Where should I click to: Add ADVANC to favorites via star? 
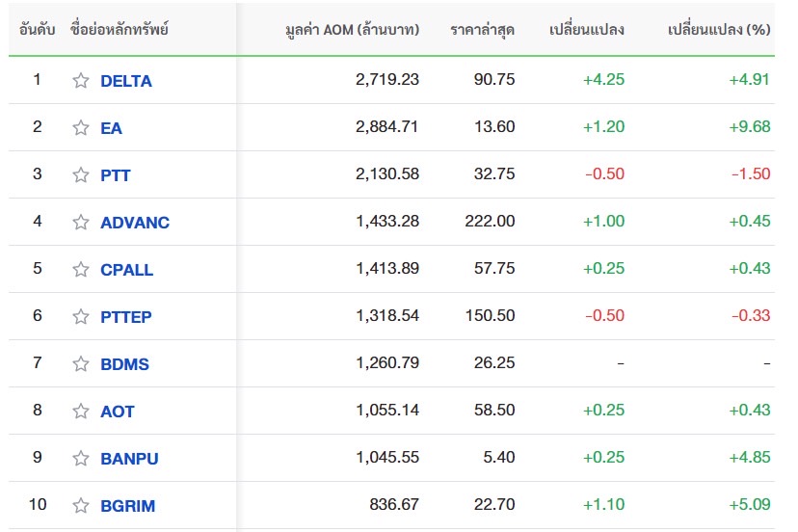click(81, 223)
